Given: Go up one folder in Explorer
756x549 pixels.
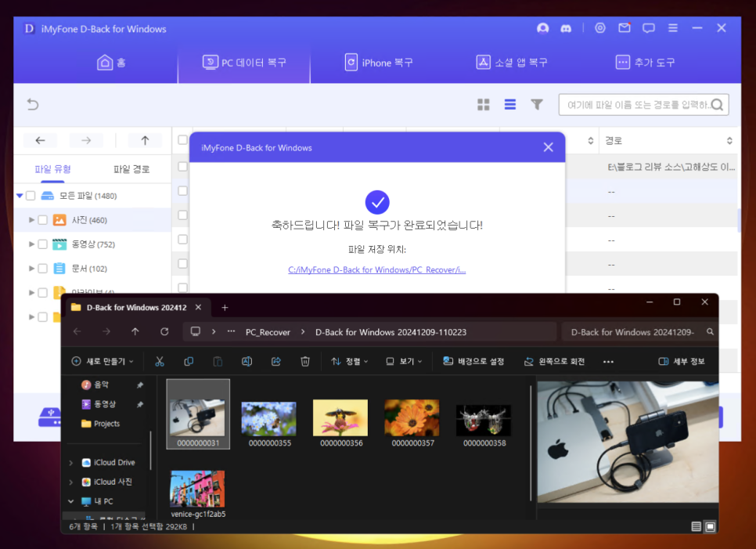Looking at the screenshot, I should click(x=135, y=331).
